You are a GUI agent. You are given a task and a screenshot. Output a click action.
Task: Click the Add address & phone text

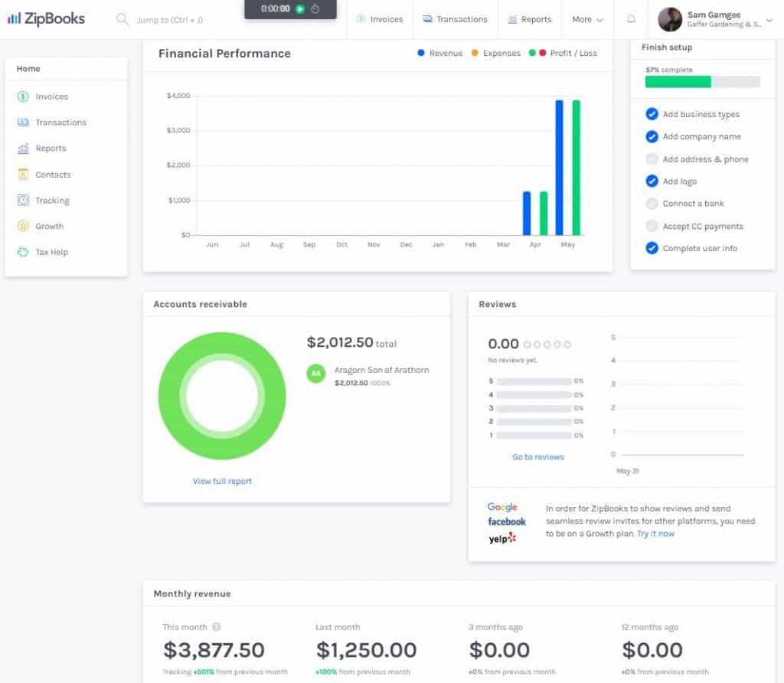pos(705,159)
